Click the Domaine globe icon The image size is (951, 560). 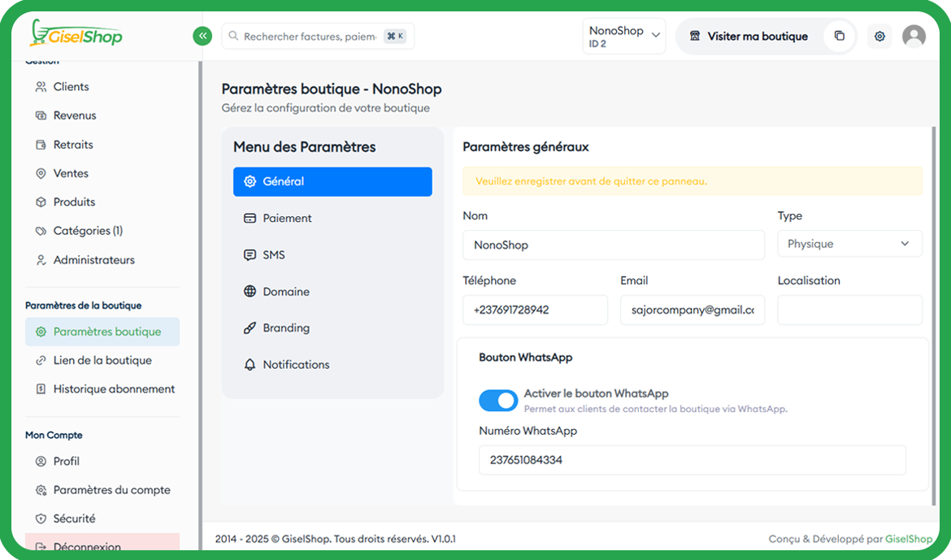click(250, 292)
